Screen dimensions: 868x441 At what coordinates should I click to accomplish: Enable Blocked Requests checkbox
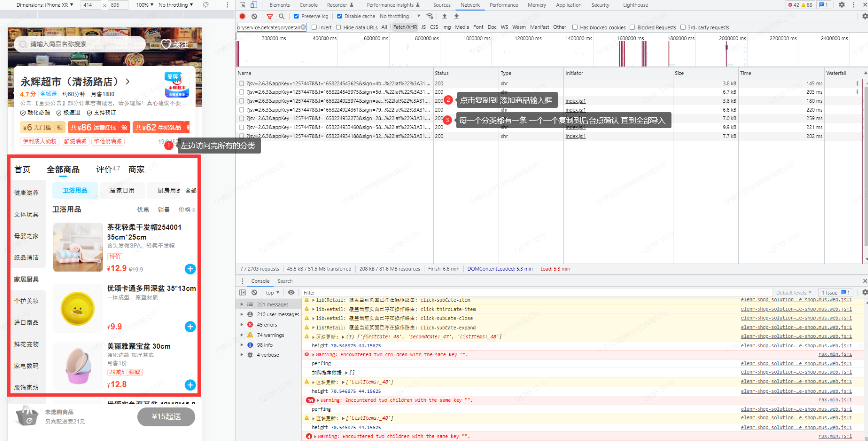point(632,27)
